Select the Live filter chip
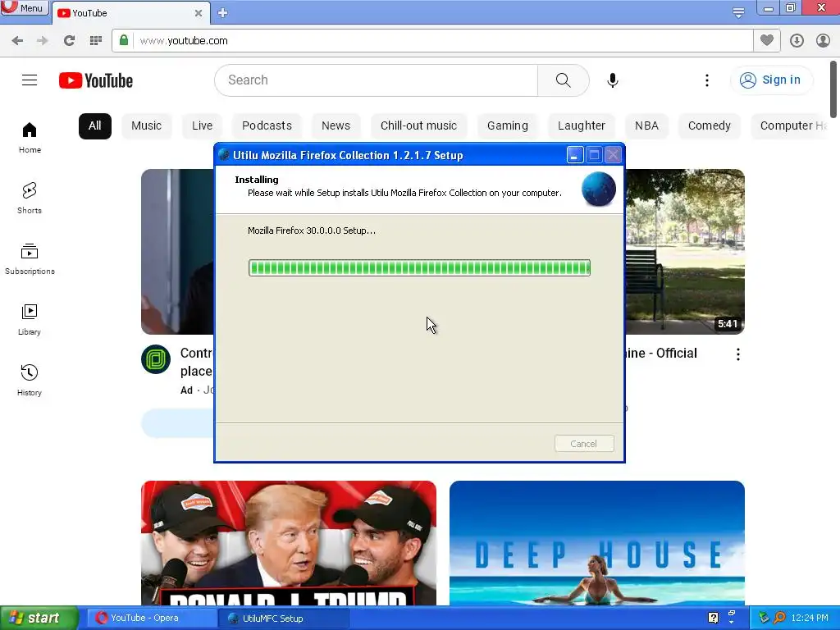 tap(202, 126)
